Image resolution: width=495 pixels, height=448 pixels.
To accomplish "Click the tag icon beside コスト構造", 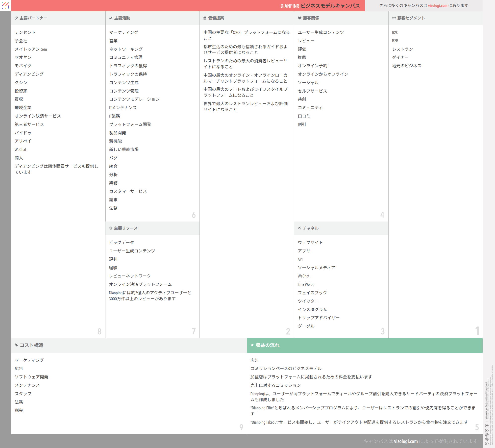I will [16, 345].
